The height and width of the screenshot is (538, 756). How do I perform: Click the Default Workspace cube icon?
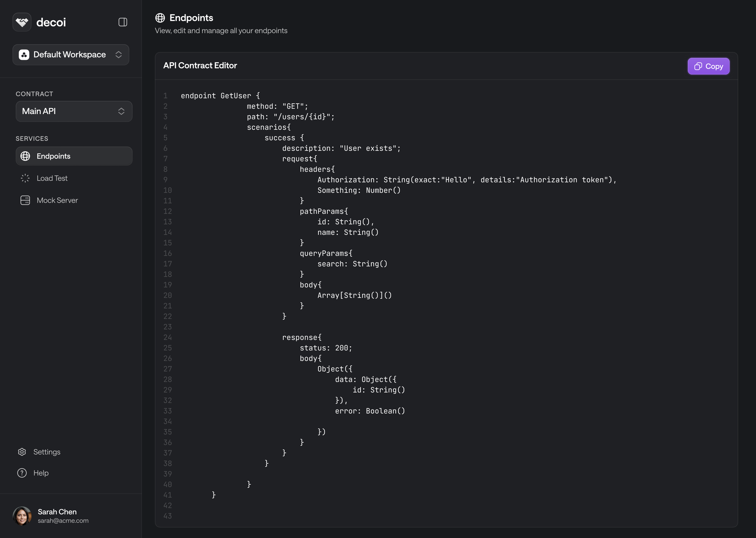click(x=24, y=55)
